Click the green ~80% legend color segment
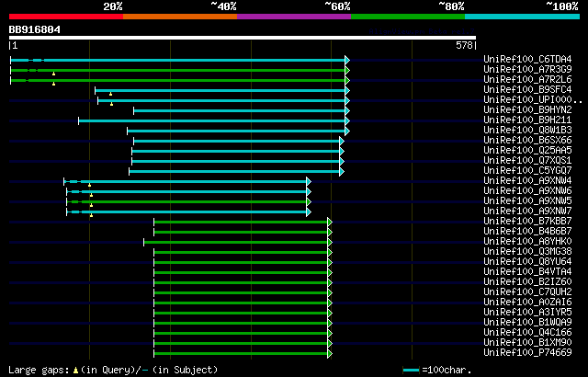Screen dimensions: 588x377 (x=408, y=17)
